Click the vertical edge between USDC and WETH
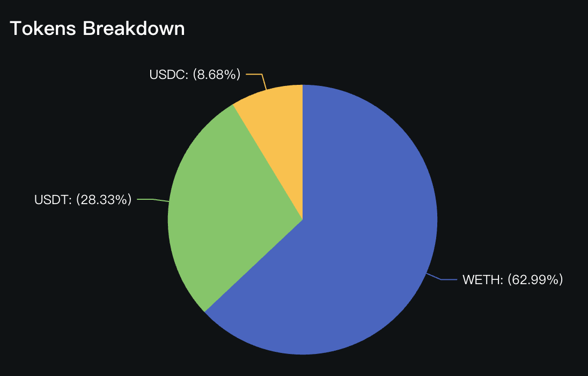 (x=303, y=150)
